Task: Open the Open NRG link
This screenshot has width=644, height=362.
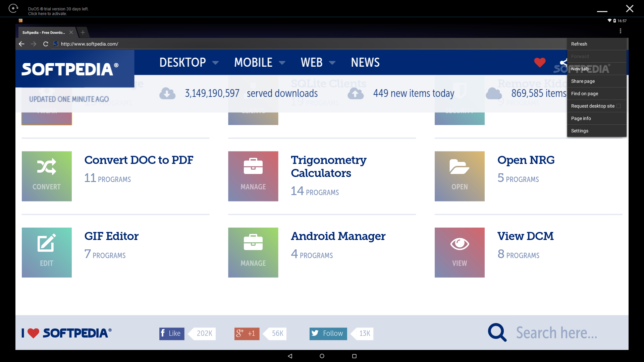Action: coord(526,160)
